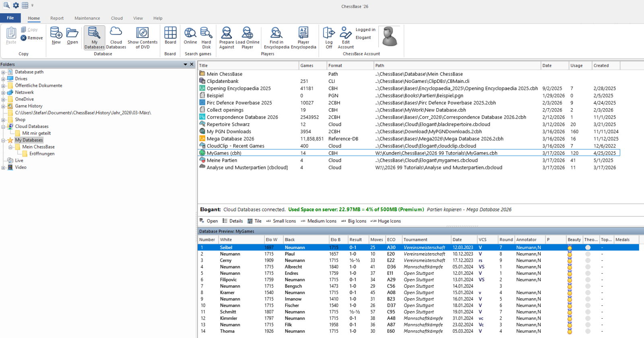Viewport: 644px width, 338px height.
Task: Click Remove in the Copy group
Action: (32, 38)
